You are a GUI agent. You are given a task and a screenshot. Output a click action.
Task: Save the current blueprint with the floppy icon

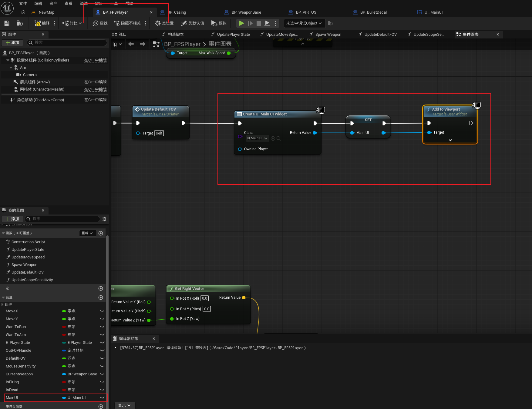coord(7,23)
